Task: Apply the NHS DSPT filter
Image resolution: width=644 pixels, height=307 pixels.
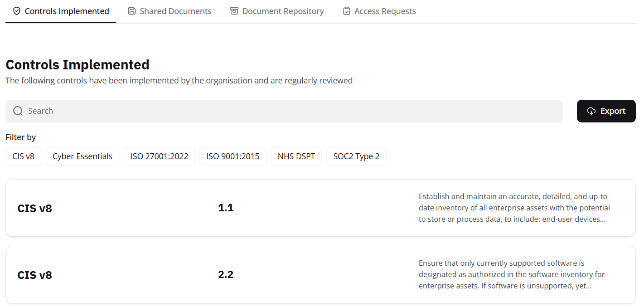Action: tap(296, 156)
